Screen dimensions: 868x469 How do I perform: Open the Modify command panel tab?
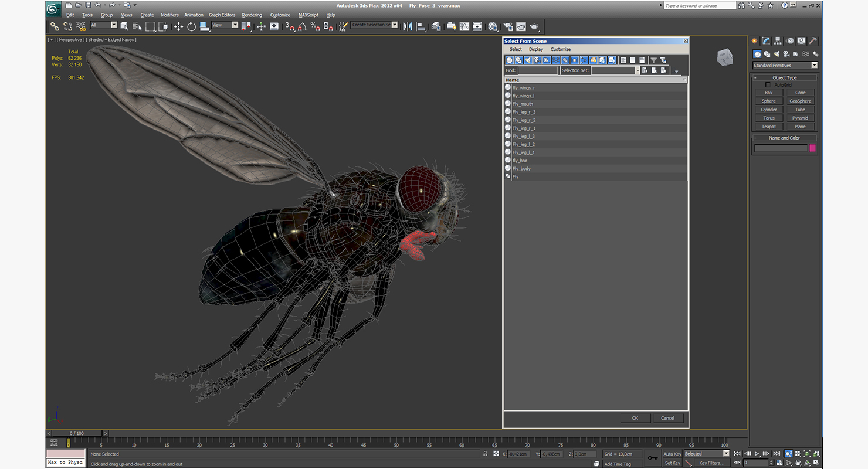click(x=766, y=41)
